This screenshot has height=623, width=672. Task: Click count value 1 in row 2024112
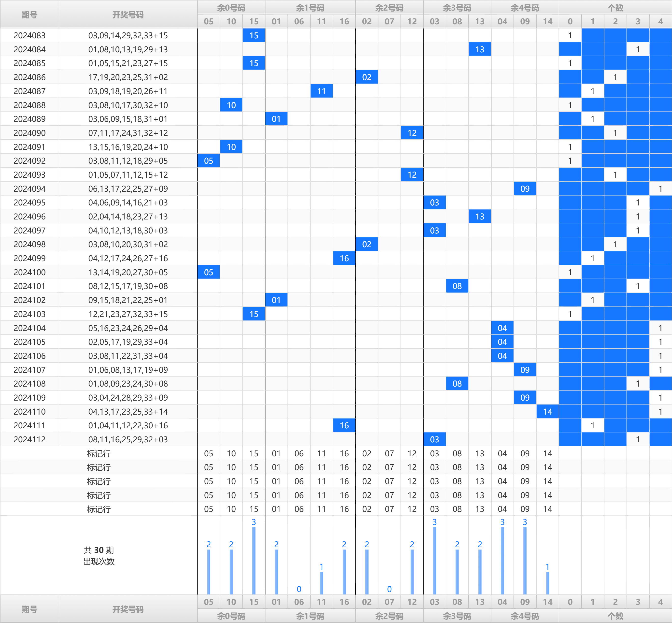point(638,440)
